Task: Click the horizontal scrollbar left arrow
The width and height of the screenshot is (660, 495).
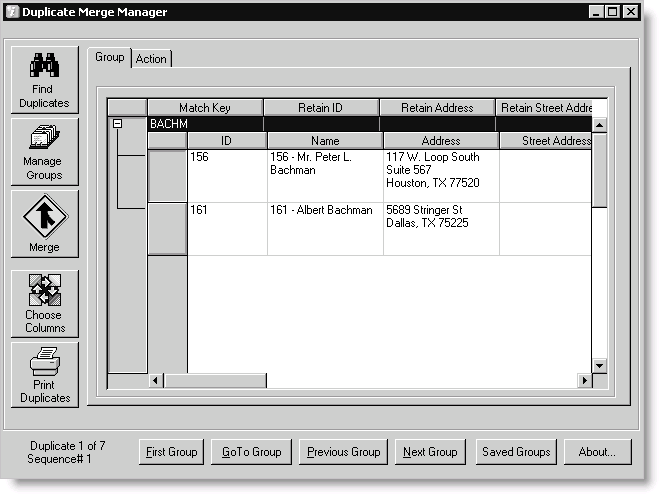Action: click(155, 381)
